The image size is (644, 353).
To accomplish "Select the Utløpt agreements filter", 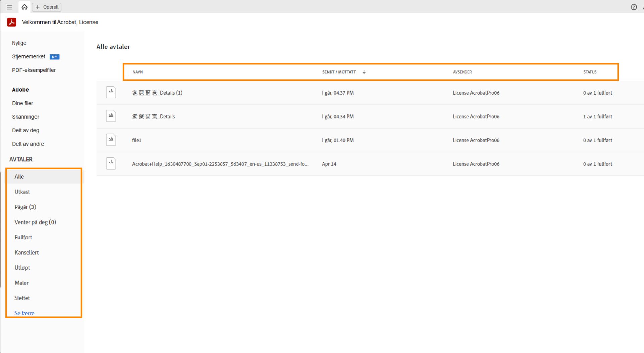I will 22,268.
